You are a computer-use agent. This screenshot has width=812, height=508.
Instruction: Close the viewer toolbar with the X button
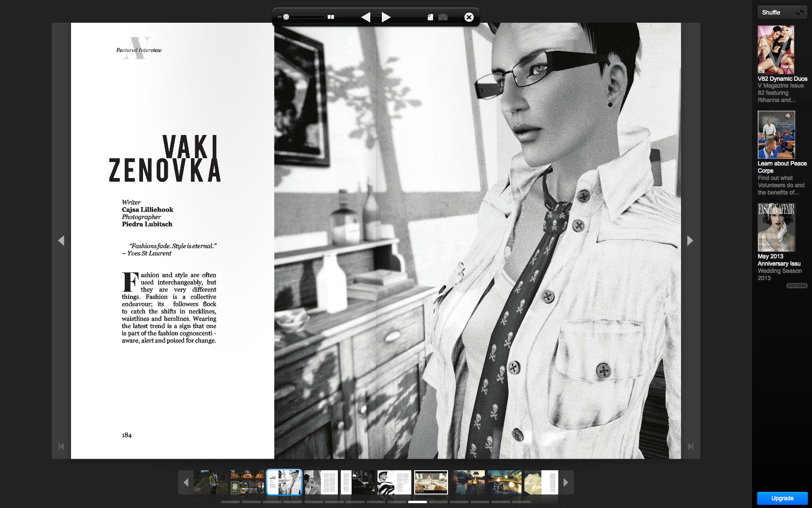pos(468,17)
